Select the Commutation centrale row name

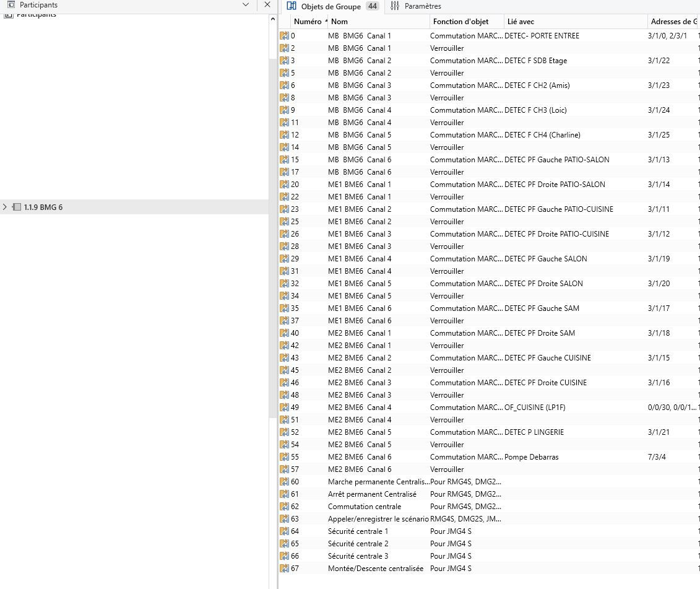(365, 507)
